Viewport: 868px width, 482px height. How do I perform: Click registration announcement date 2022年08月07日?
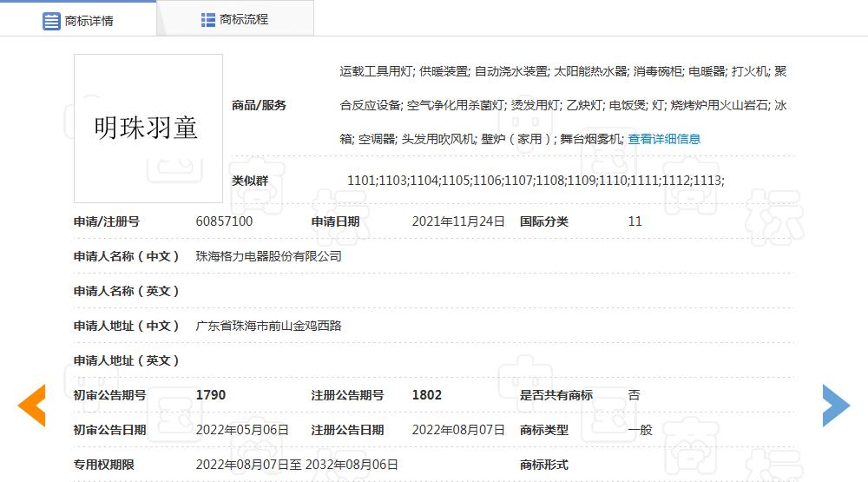tap(458, 430)
